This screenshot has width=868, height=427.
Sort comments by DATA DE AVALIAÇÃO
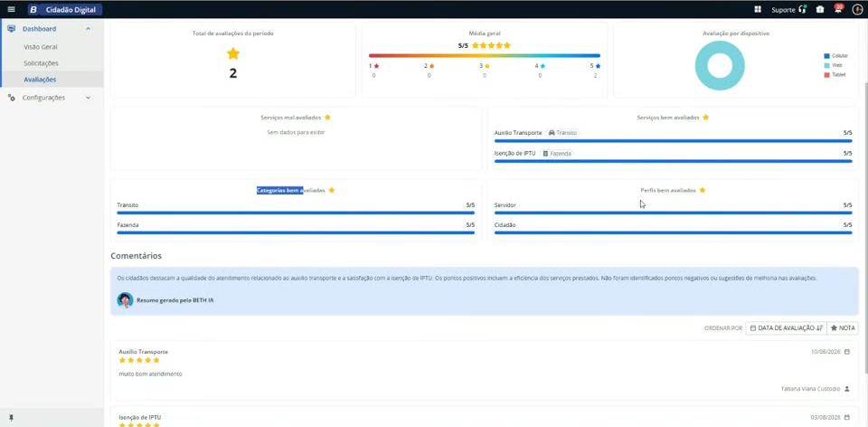(786, 327)
